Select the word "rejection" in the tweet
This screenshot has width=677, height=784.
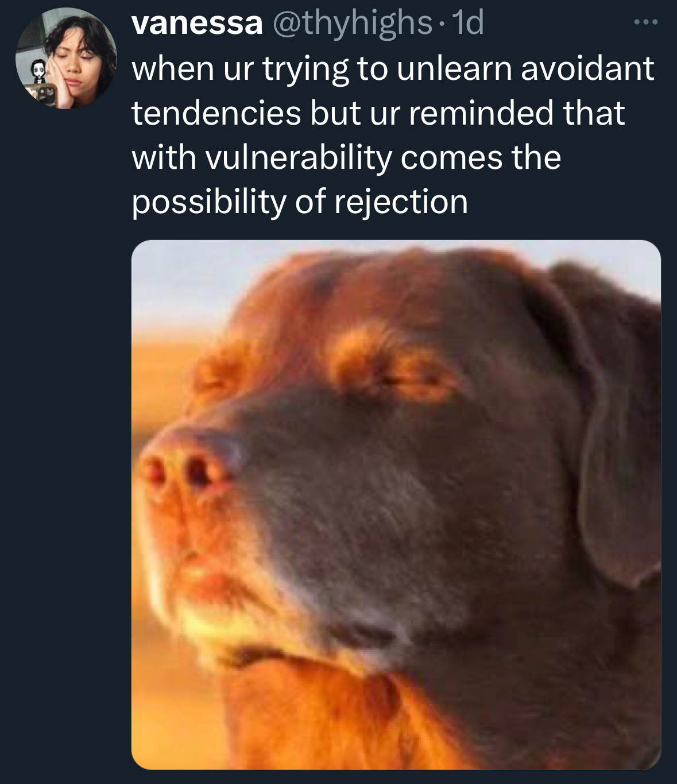401,203
